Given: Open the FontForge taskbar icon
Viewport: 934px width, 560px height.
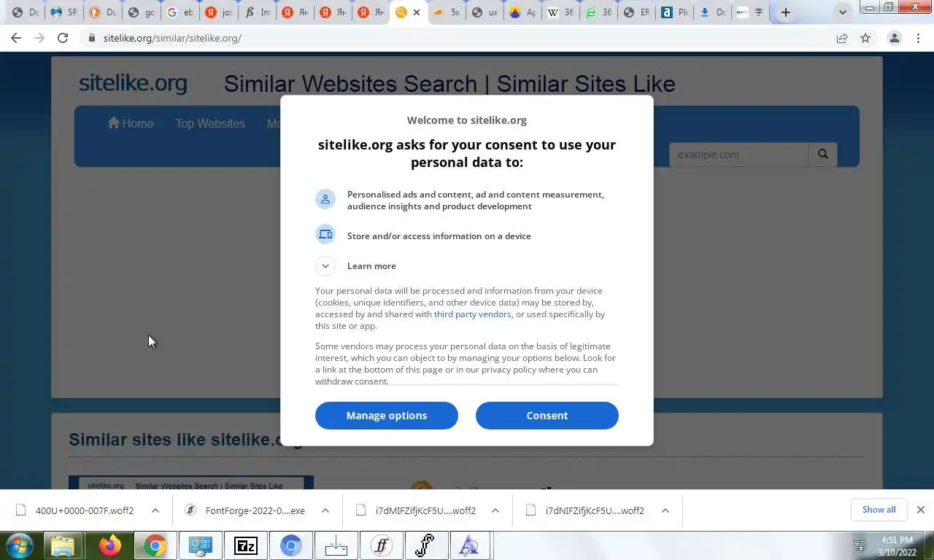Looking at the screenshot, I should coord(425,545).
